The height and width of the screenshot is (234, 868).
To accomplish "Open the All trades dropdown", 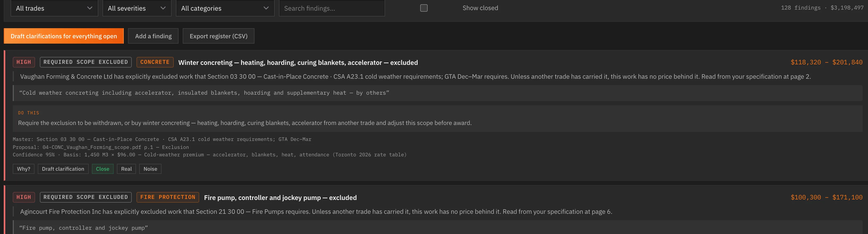I will [54, 8].
